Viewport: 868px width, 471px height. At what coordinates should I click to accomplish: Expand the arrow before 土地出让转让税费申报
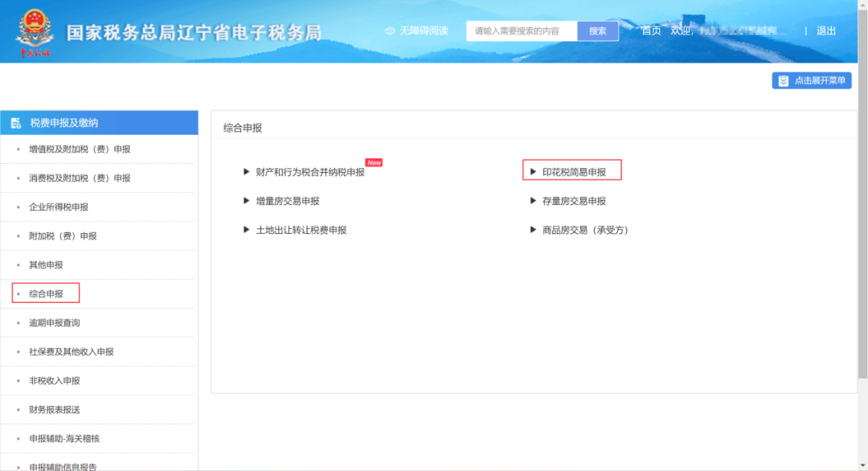(247, 229)
